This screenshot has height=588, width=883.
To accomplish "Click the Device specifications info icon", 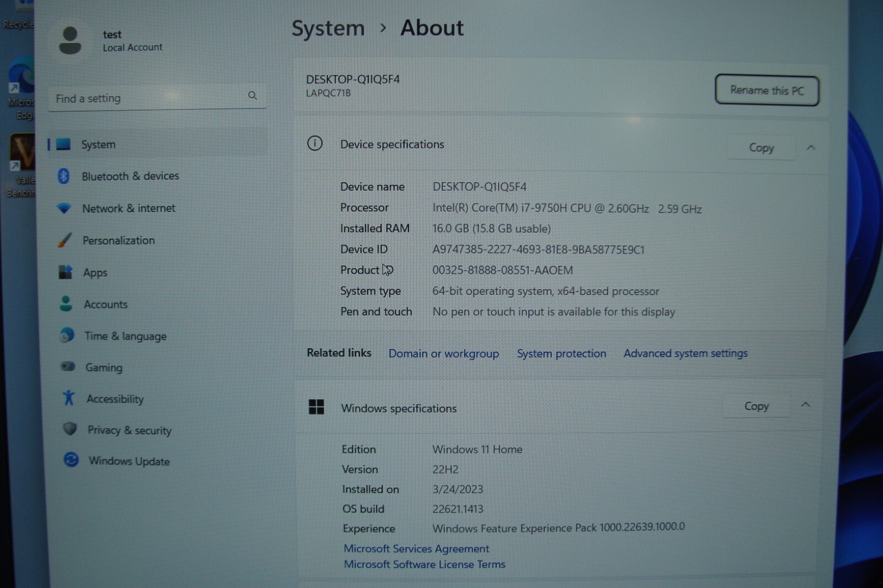I will pyautogui.click(x=315, y=144).
